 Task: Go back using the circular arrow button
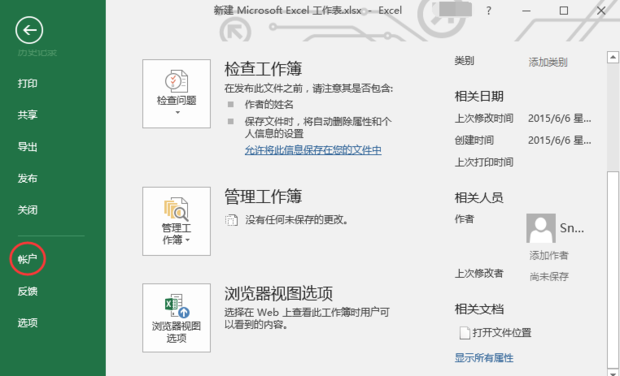tap(29, 30)
